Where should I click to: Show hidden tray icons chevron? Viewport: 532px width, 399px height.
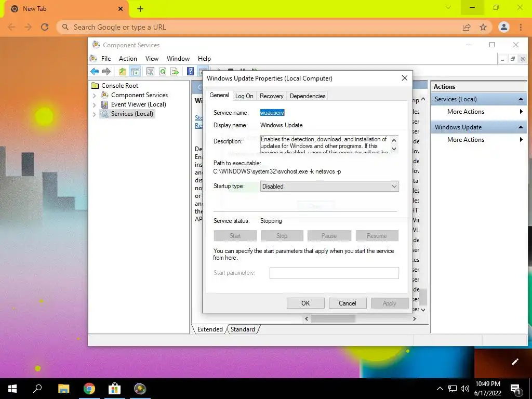pyautogui.click(x=440, y=389)
